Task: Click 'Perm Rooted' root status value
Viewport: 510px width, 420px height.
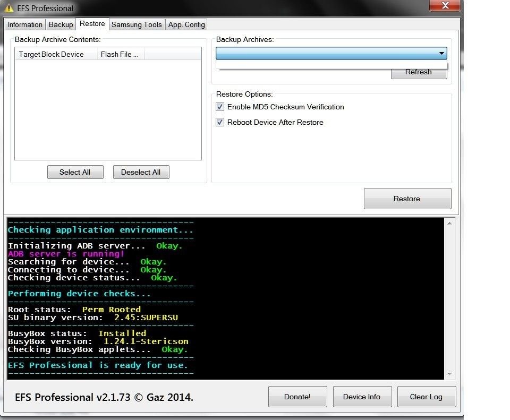Action: coord(111,309)
